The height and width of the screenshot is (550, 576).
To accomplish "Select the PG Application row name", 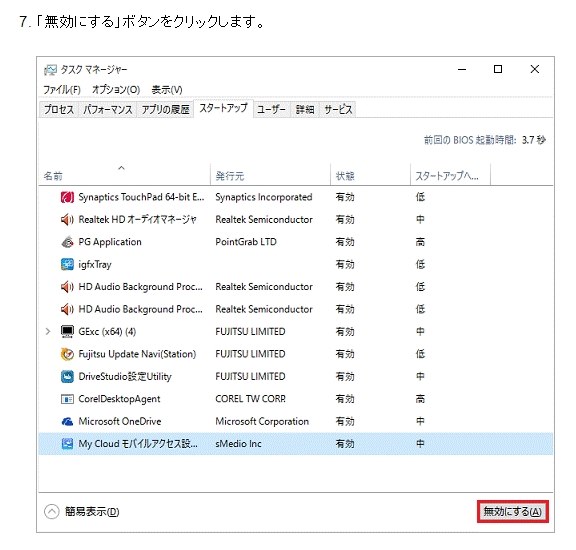I will click(110, 242).
